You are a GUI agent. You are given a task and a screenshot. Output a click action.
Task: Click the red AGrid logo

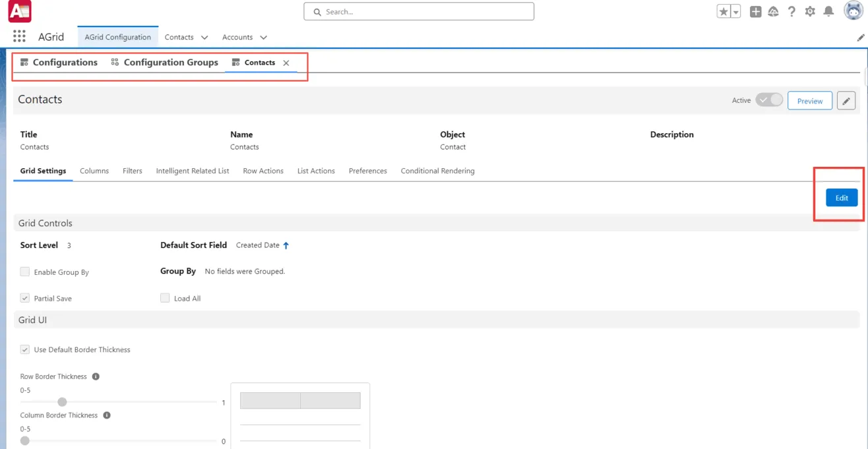point(20,11)
